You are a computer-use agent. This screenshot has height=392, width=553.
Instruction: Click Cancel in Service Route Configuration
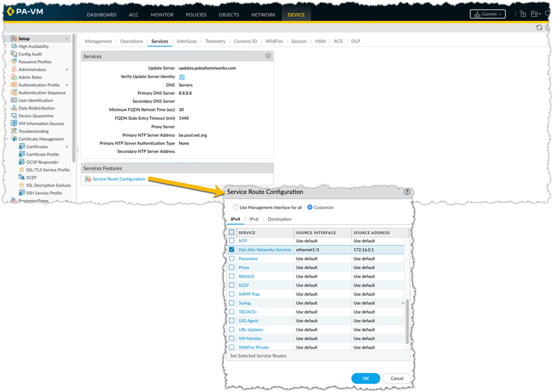397,378
